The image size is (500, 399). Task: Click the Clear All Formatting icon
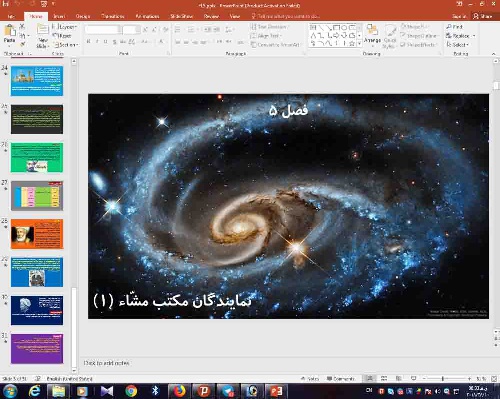(166, 30)
